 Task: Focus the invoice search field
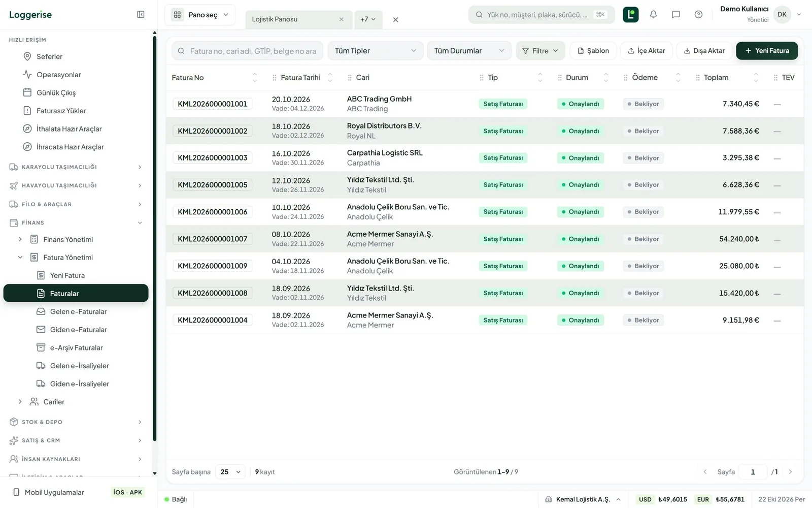248,51
